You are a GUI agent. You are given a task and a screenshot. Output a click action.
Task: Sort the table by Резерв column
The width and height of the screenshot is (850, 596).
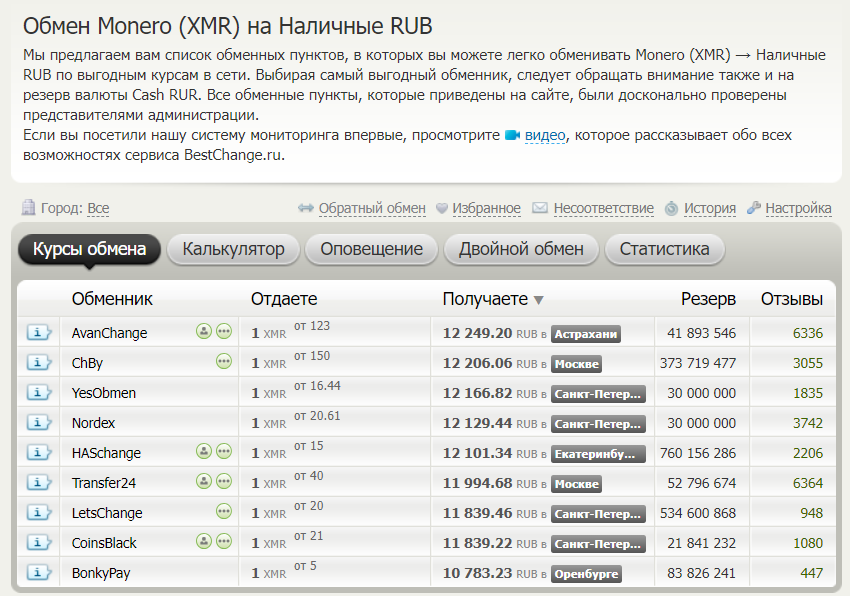709,299
